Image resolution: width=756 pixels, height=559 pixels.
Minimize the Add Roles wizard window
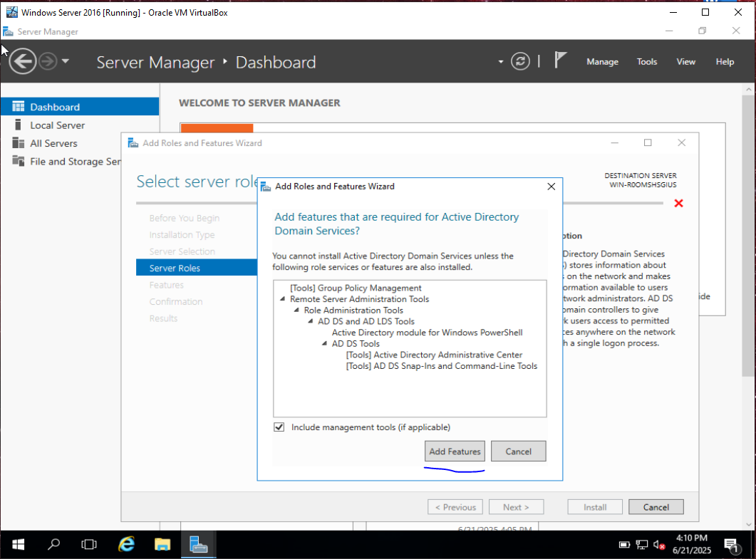pos(614,142)
